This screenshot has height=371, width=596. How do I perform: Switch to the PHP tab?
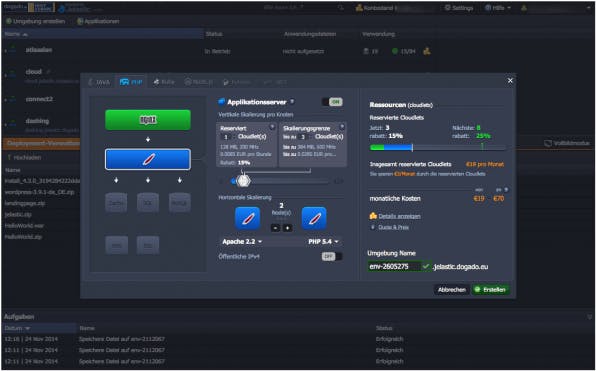coord(131,82)
